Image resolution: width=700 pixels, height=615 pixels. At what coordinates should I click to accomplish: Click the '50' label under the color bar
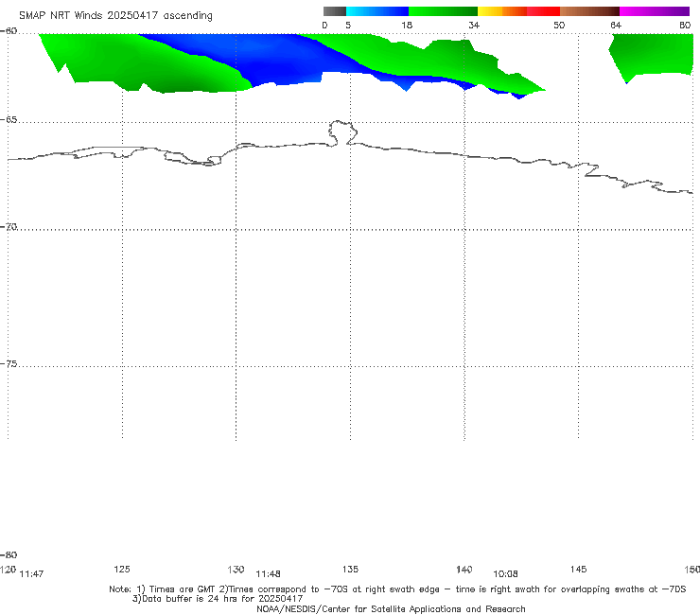coord(559,26)
